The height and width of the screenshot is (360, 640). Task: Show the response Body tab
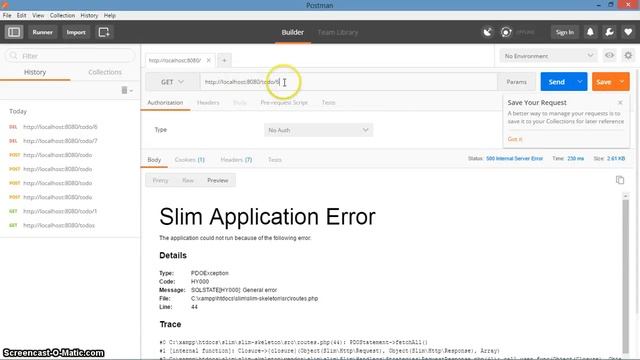(x=154, y=160)
